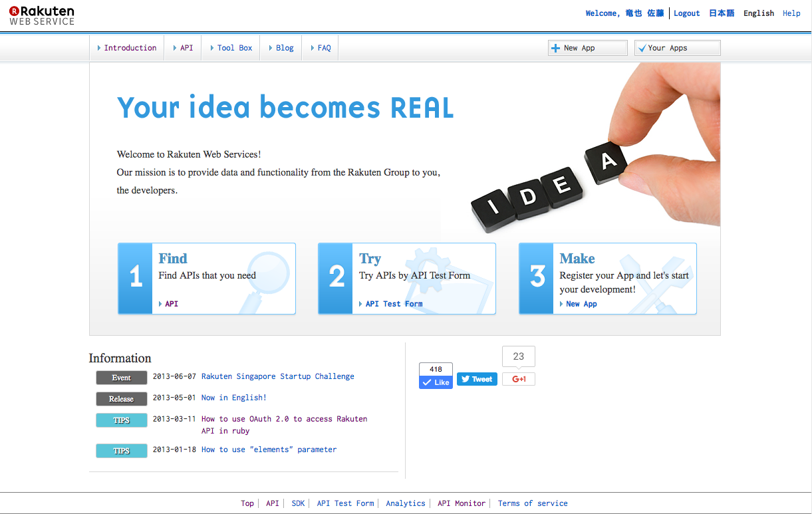Select the English language option
Viewport: 812px width, 514px height.
tap(759, 13)
